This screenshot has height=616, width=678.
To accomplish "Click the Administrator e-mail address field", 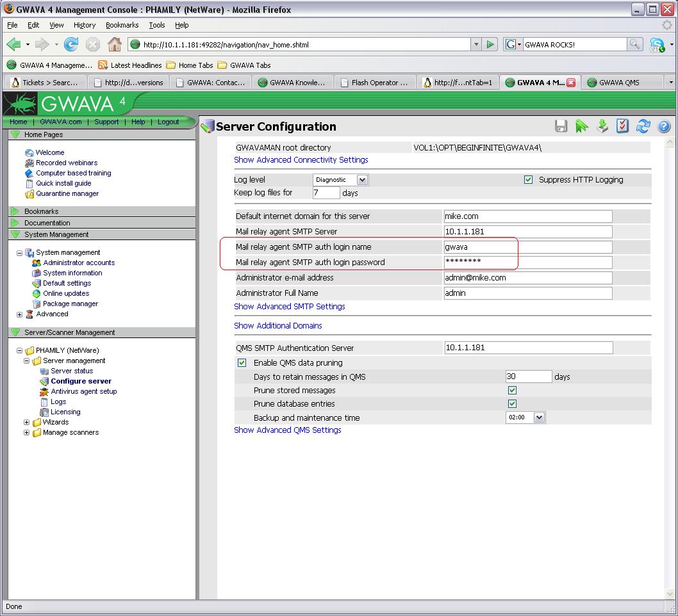I will (528, 277).
